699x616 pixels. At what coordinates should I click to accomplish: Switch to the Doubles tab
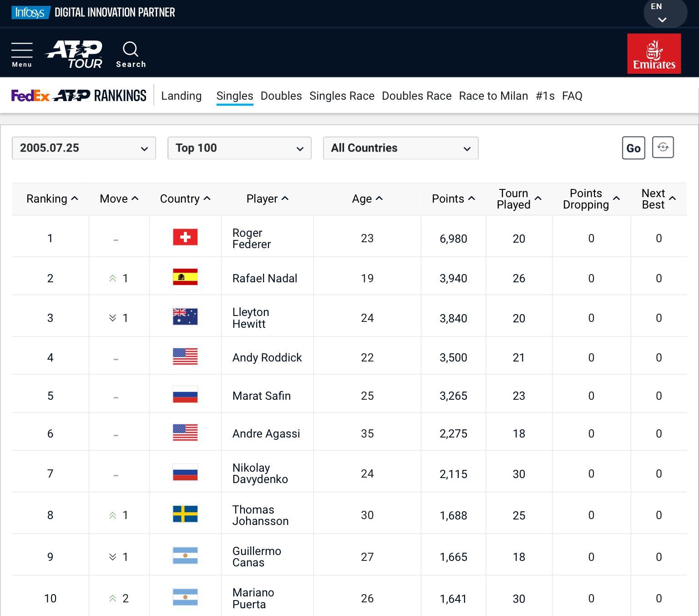point(281,96)
